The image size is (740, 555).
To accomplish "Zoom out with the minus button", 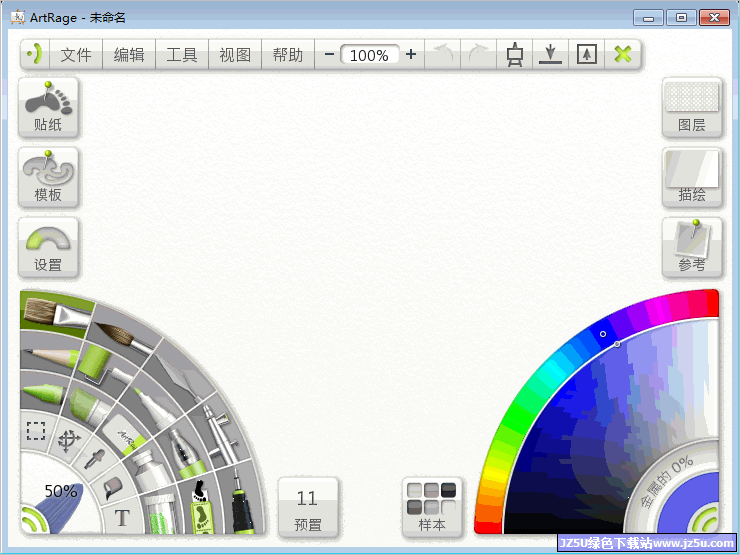I will point(329,55).
